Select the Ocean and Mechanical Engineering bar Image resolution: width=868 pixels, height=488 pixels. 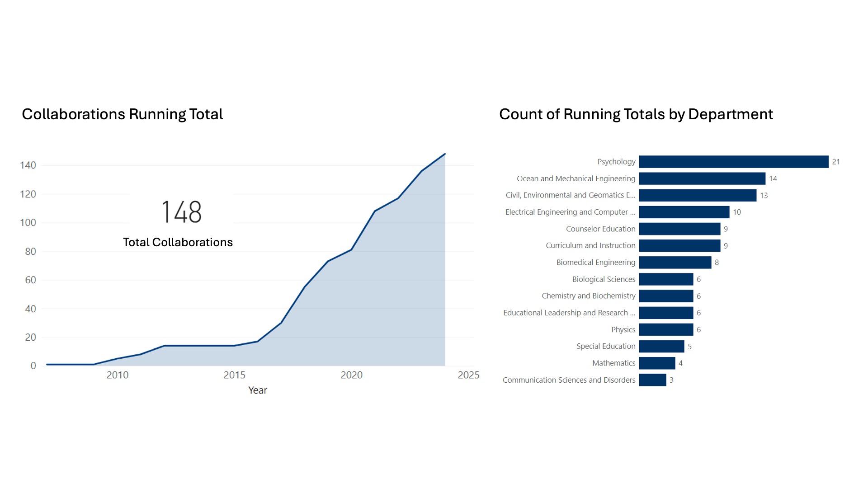[702, 178]
